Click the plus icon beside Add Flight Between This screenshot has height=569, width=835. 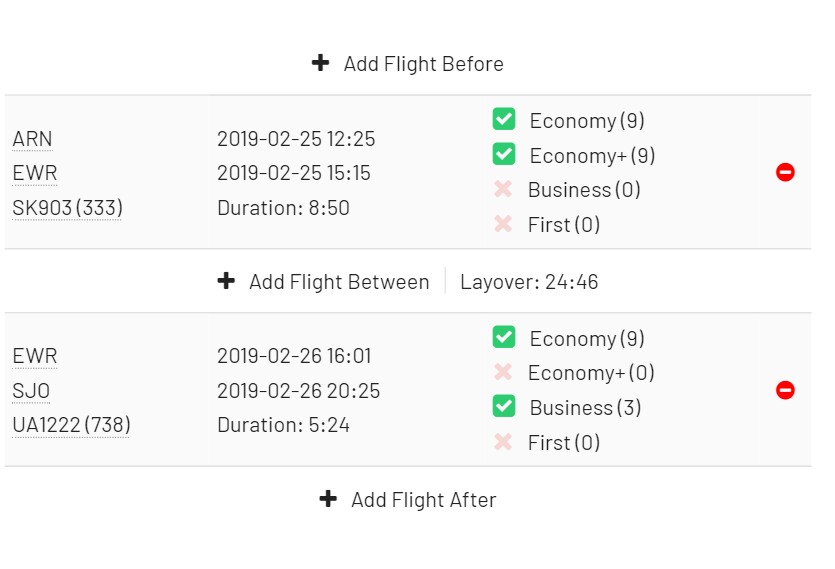[226, 281]
